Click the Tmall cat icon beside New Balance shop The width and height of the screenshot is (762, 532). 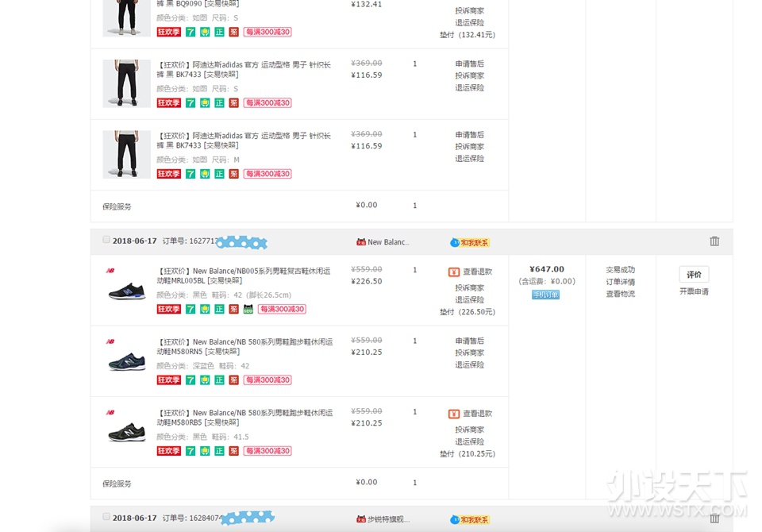360,242
